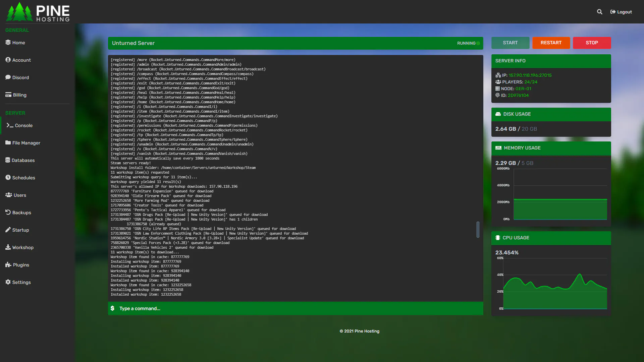Click the Console terminal prompt icon

tap(10, 125)
